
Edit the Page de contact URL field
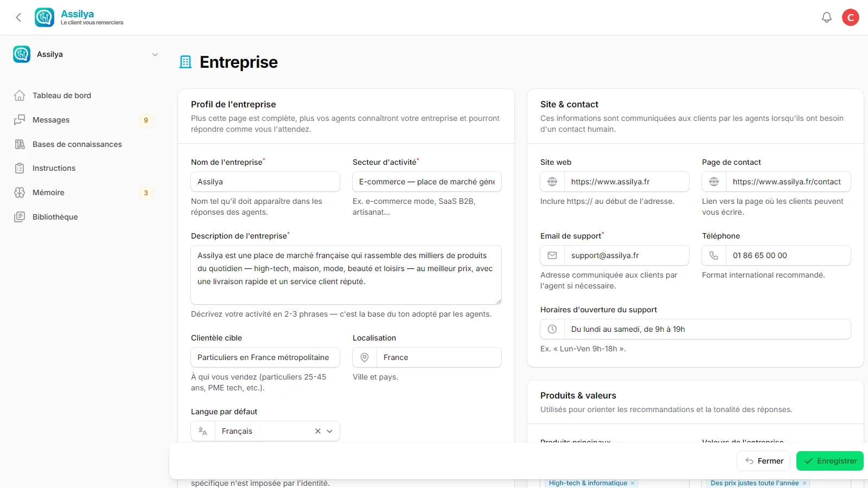coord(788,182)
